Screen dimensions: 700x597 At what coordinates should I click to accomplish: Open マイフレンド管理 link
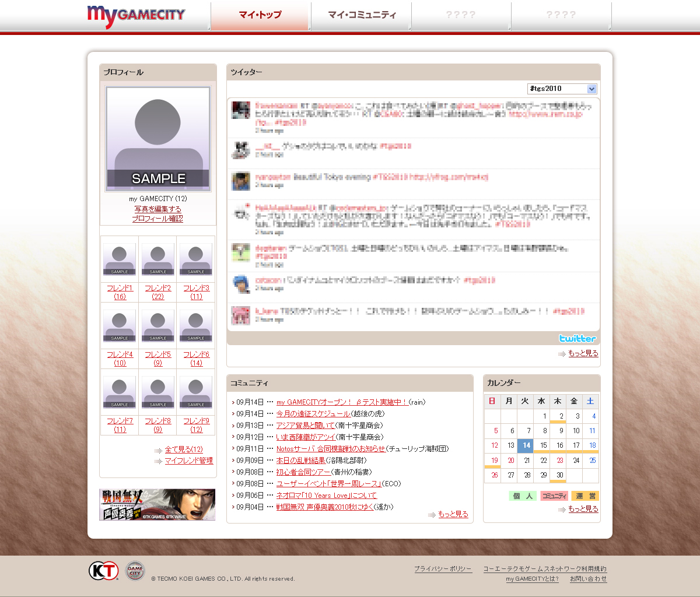pos(189,461)
